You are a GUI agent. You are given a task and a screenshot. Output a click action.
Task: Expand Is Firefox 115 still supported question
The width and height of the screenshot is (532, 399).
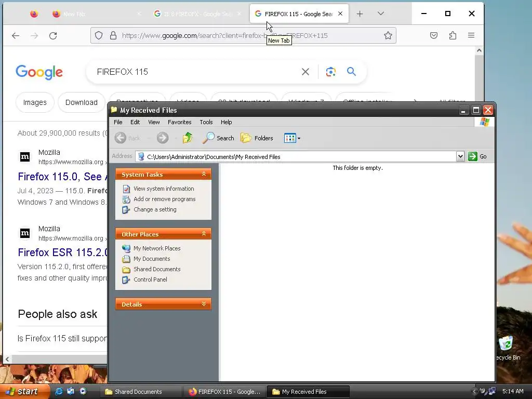62,339
